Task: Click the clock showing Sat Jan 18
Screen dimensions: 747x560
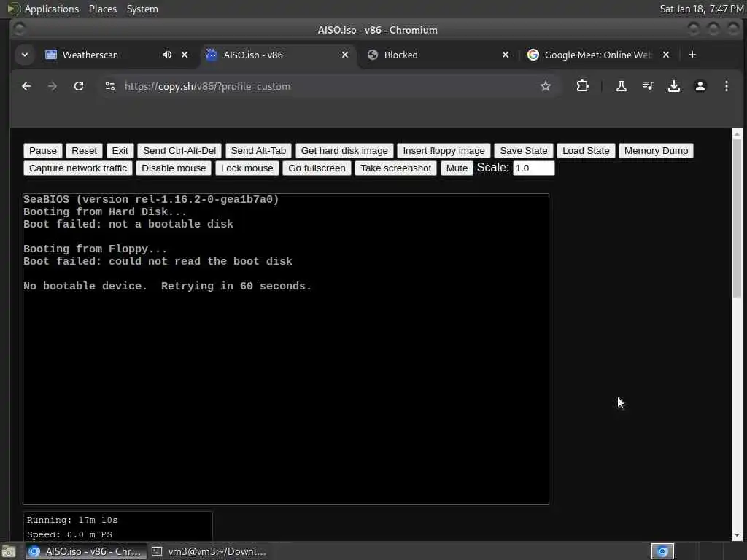Action: click(x=701, y=9)
